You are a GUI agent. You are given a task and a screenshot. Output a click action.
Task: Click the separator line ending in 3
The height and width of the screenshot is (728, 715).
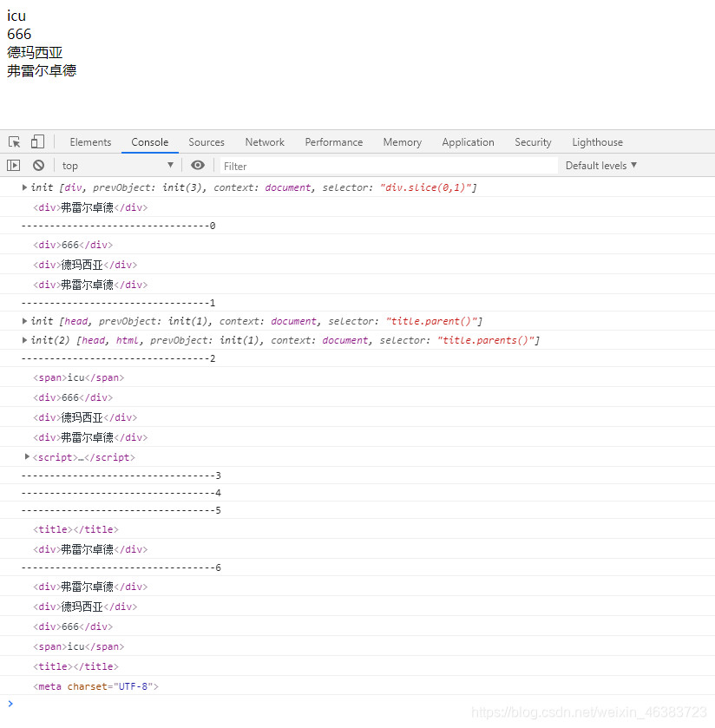coord(121,475)
